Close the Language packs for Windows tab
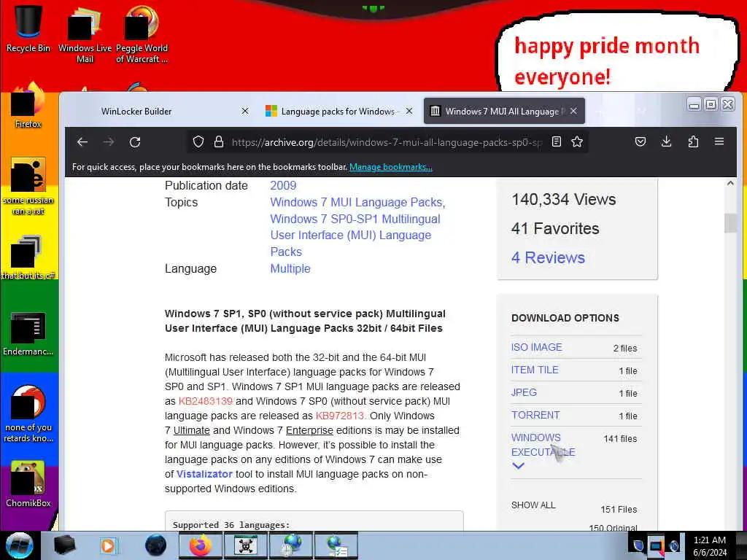The height and width of the screenshot is (560, 747). tap(409, 111)
